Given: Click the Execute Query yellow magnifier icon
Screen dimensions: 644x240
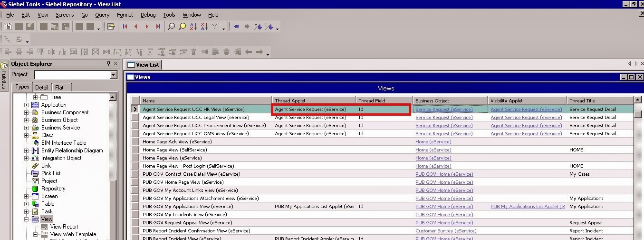Looking at the screenshot, I should pos(182,27).
